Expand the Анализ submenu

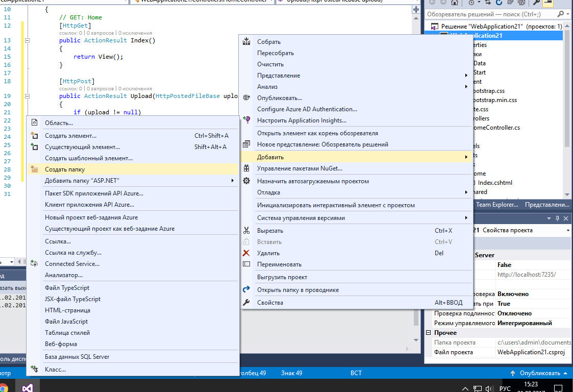point(466,87)
